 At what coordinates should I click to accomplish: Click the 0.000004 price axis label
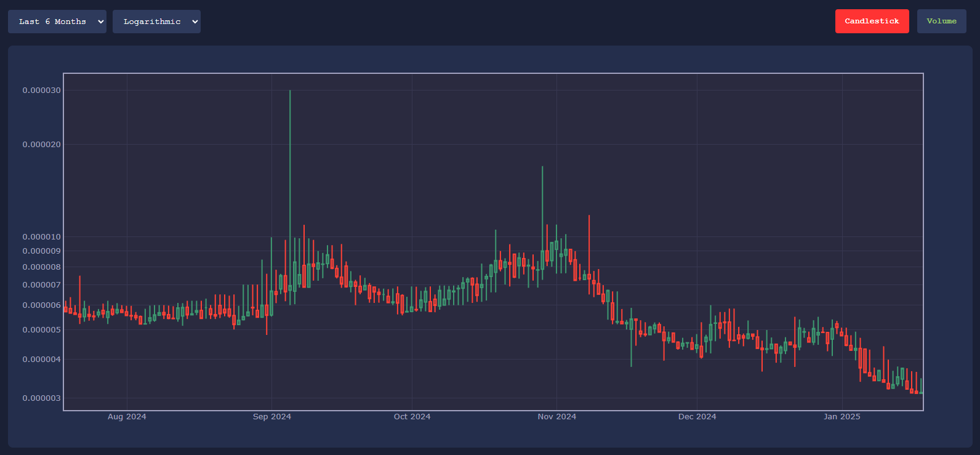coord(42,360)
